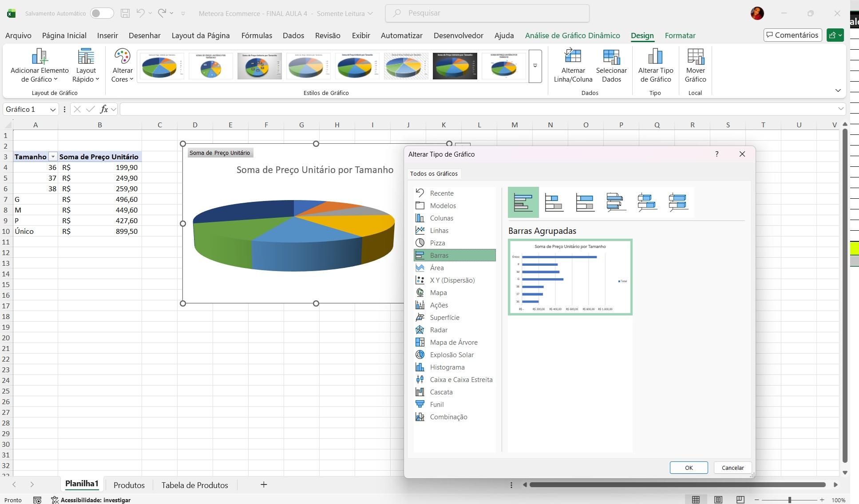The height and width of the screenshot is (504, 859).
Task: Select the Stacked Bar chart subtype icon
Action: (x=554, y=203)
